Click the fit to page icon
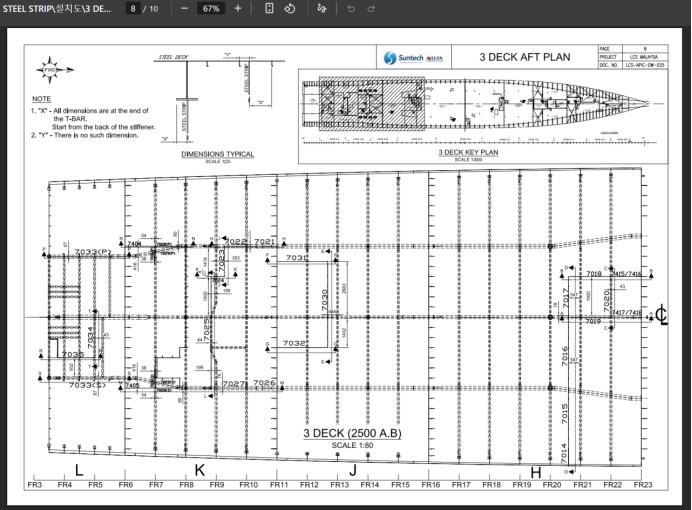Viewport: 692px width, 510px height. (269, 8)
